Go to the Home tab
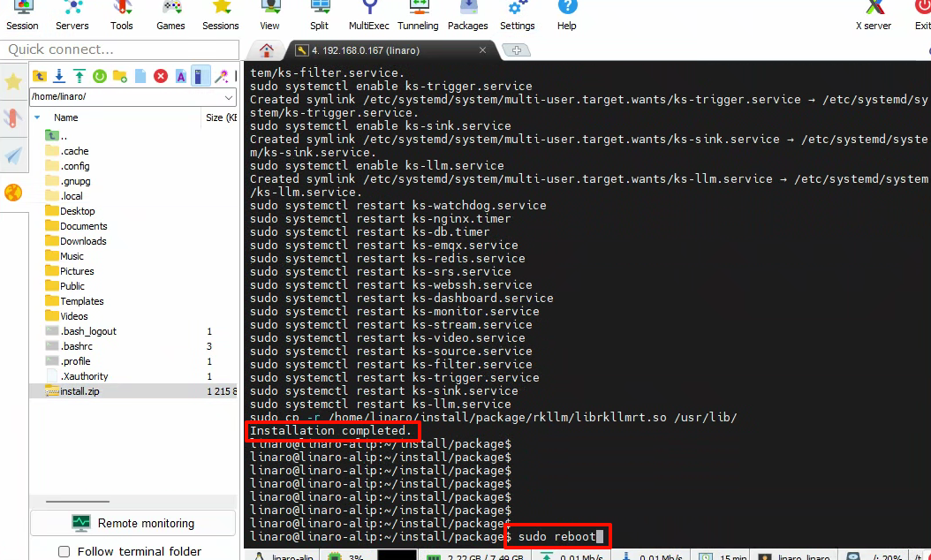Image resolution: width=931 pixels, height=560 pixels. click(x=267, y=50)
